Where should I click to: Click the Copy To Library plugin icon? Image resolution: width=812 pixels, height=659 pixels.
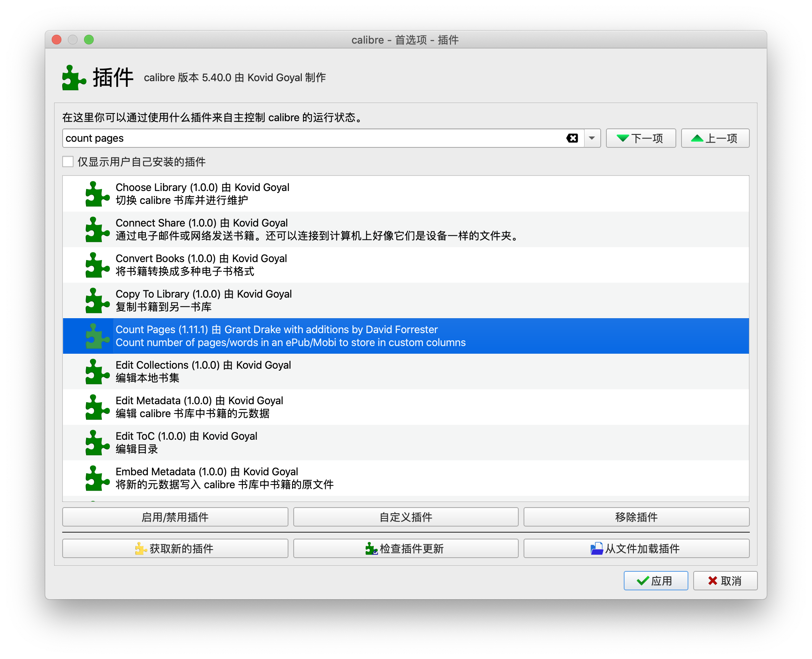(97, 301)
